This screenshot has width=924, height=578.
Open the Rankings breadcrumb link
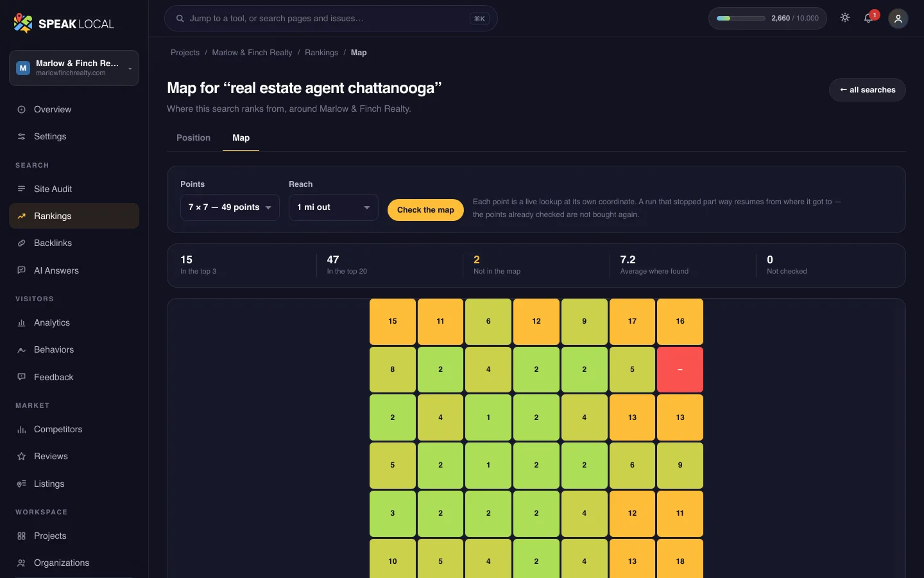pos(321,53)
